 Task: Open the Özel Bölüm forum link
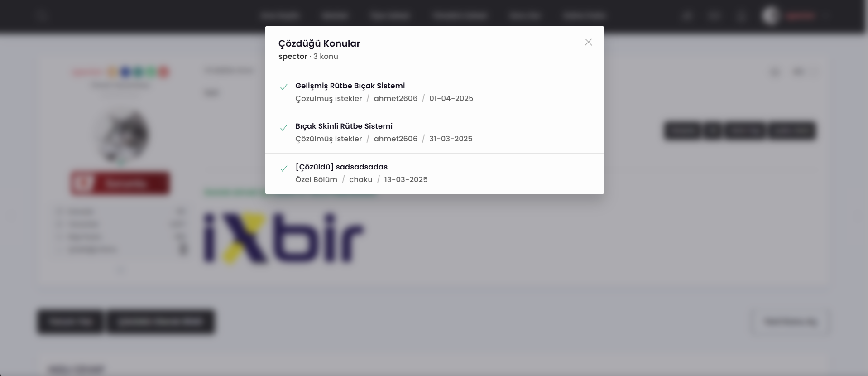point(316,179)
